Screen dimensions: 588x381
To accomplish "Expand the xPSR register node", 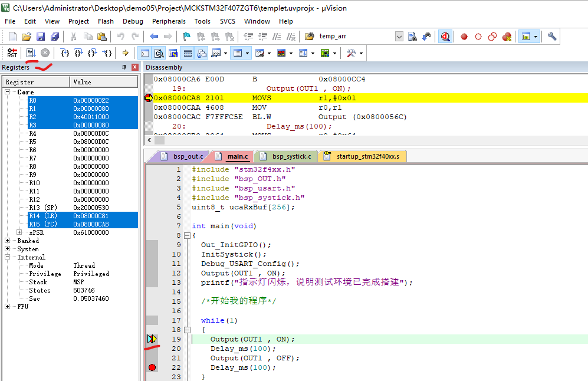I will pyautogui.click(x=19, y=232).
